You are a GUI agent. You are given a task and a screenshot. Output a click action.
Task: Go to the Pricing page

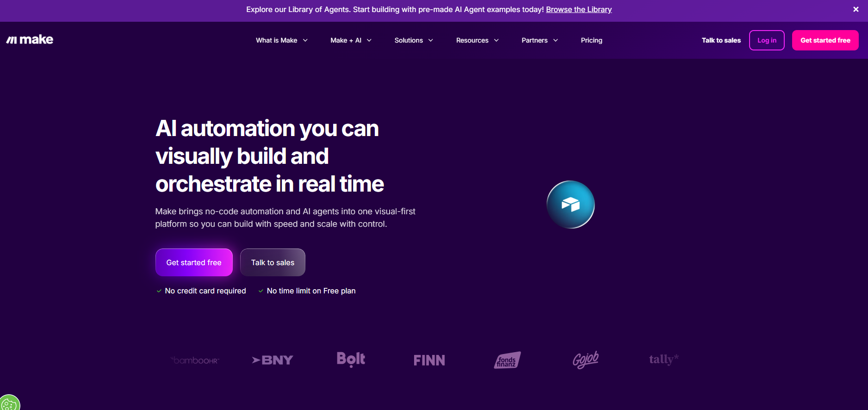pos(591,40)
